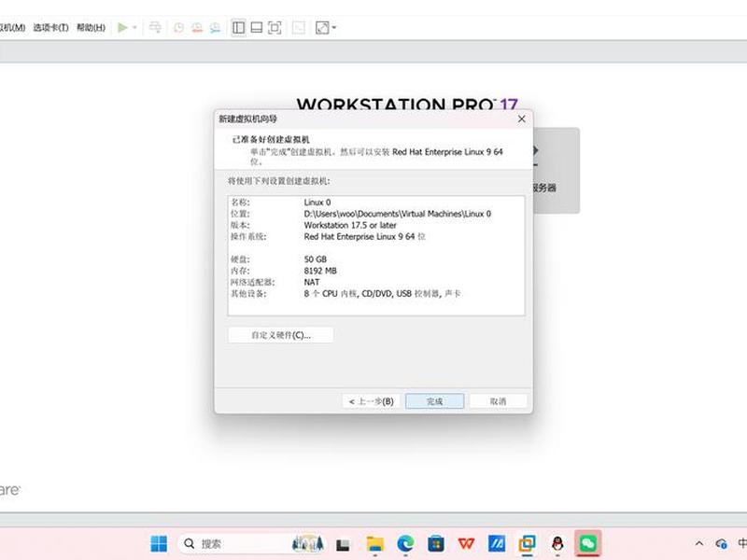Open the dropdown arrow beside the play button
Image resolution: width=747 pixels, height=560 pixels.
pos(134,28)
